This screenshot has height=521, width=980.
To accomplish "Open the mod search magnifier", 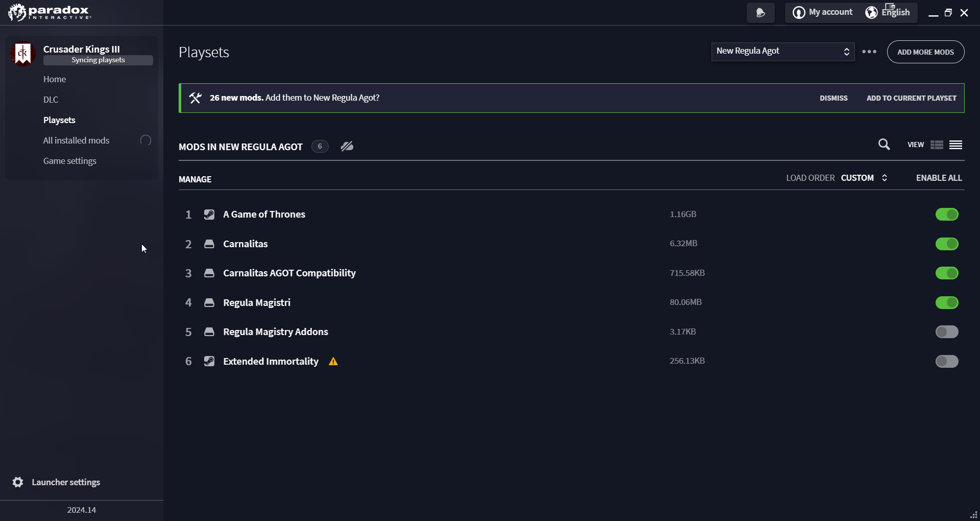I will 884,145.
